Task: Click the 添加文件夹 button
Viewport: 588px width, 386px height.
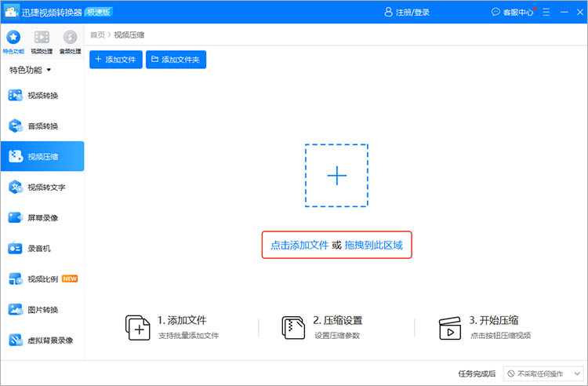Action: tap(176, 60)
